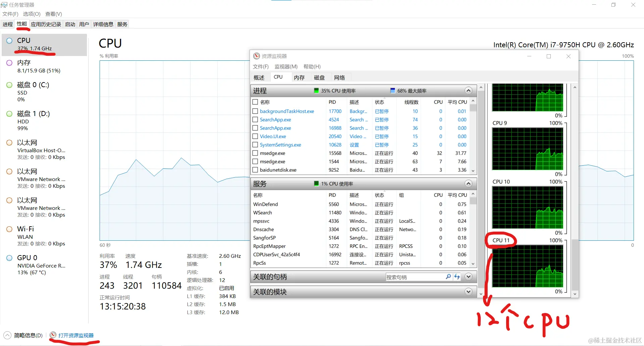Click the CPU 11 usage graph
Image resolution: width=644 pixels, height=346 pixels.
[527, 266]
